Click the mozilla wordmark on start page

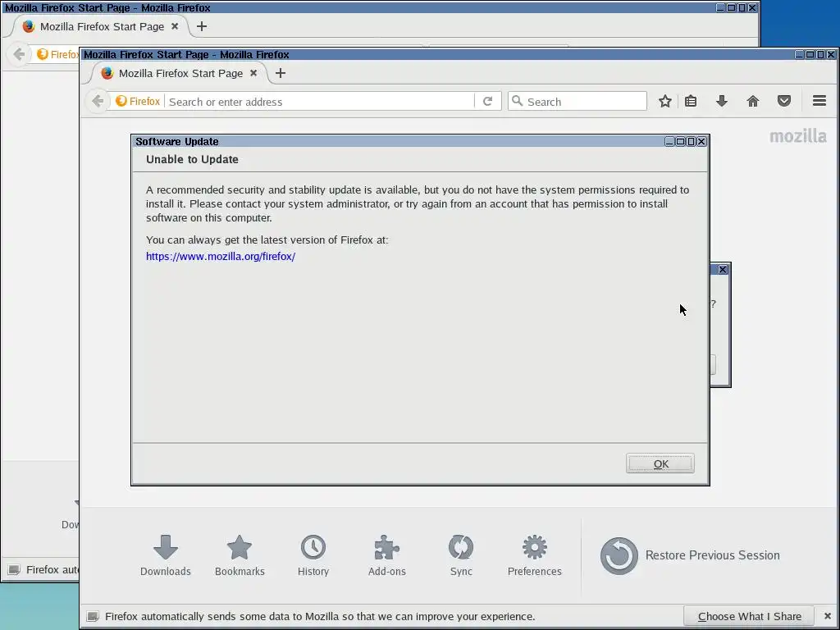(797, 136)
